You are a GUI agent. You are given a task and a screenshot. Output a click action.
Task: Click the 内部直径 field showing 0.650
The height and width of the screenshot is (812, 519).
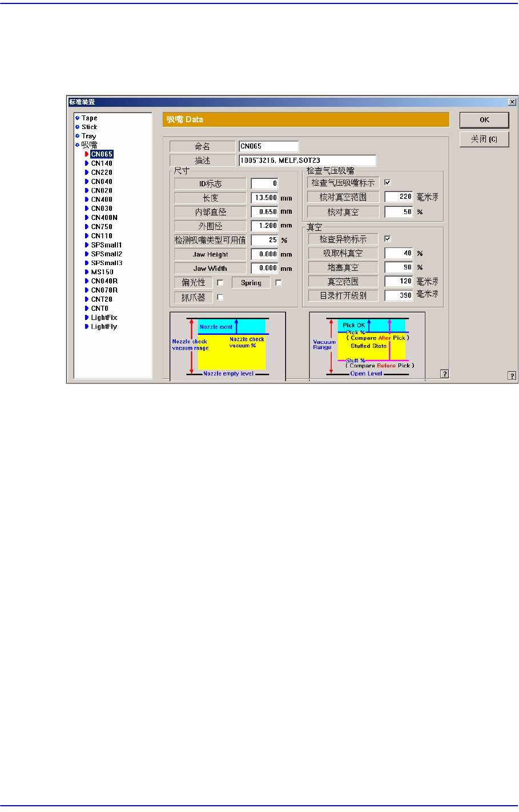(264, 211)
